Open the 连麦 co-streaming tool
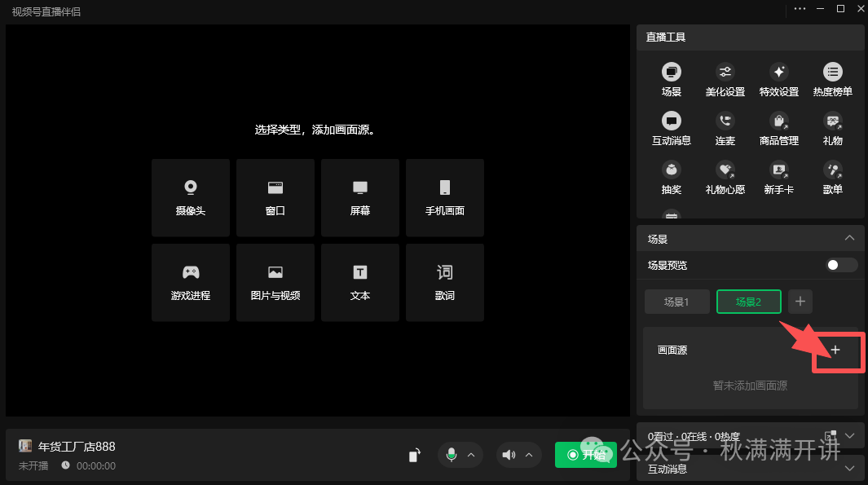This screenshot has height=485, width=868. 724,128
